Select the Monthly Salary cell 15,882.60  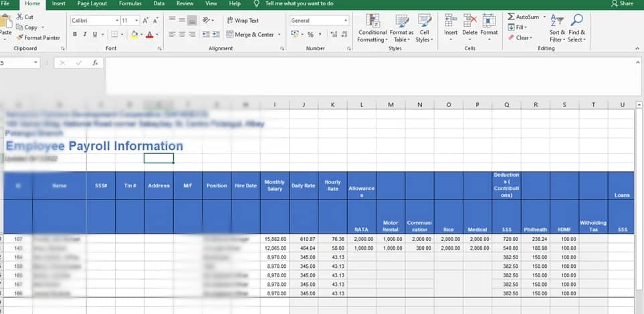[x=275, y=239]
